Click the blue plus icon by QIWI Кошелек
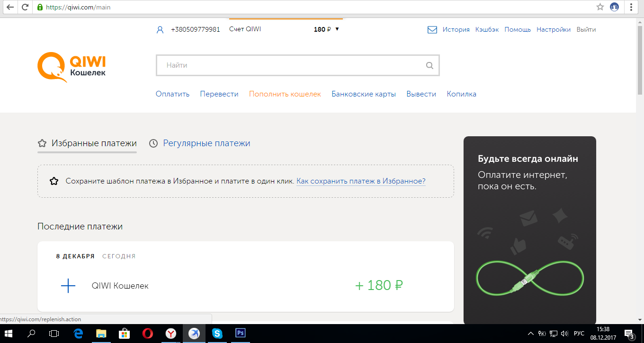This screenshot has width=644, height=343. (x=68, y=286)
